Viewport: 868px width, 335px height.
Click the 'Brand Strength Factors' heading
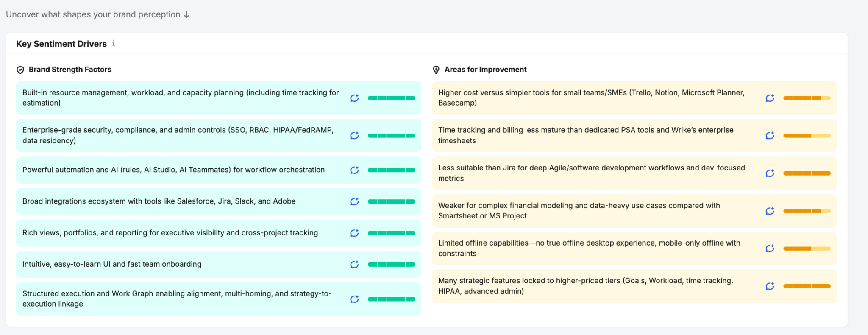(70, 70)
